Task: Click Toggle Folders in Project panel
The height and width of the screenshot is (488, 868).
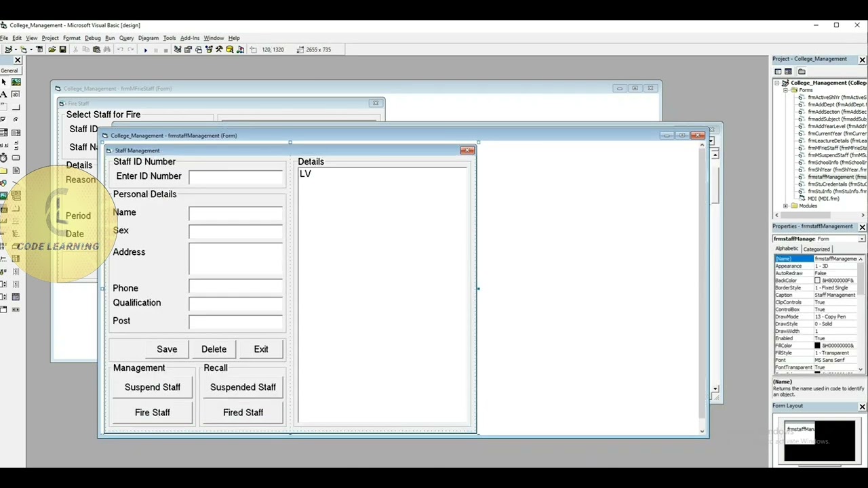Action: 802,71
